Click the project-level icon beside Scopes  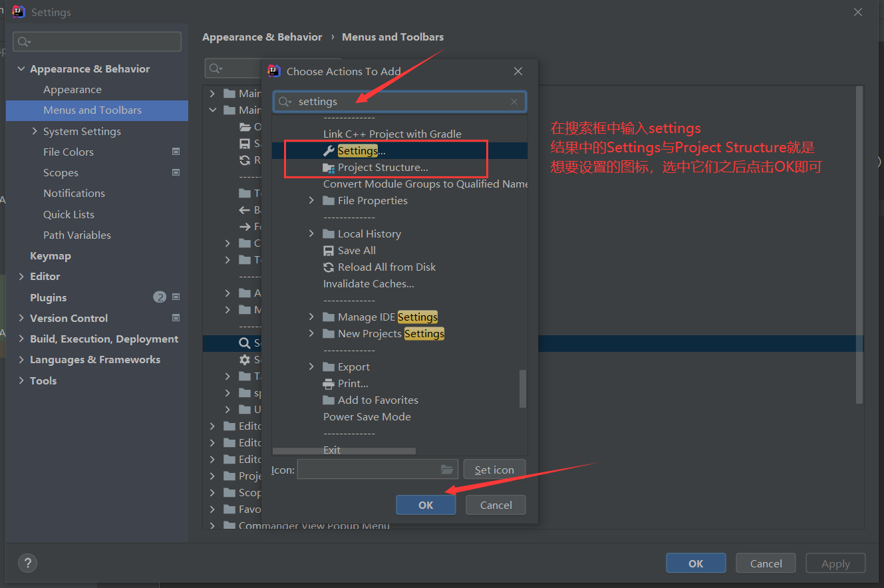[x=176, y=172]
